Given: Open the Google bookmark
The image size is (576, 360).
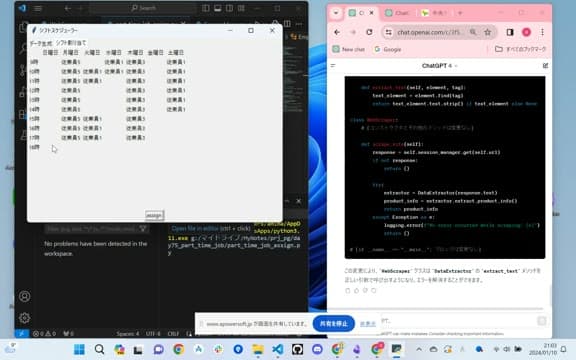Looking at the screenshot, I should coord(388,49).
